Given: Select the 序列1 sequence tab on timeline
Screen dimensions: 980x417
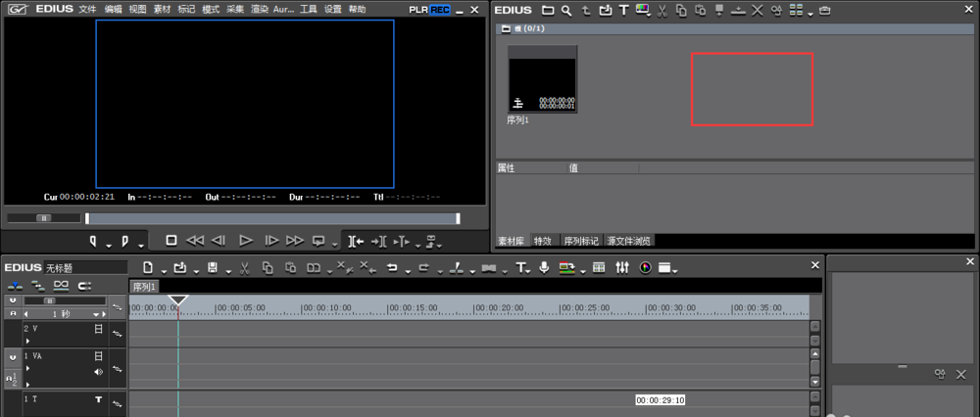Looking at the screenshot, I should coord(144,287).
